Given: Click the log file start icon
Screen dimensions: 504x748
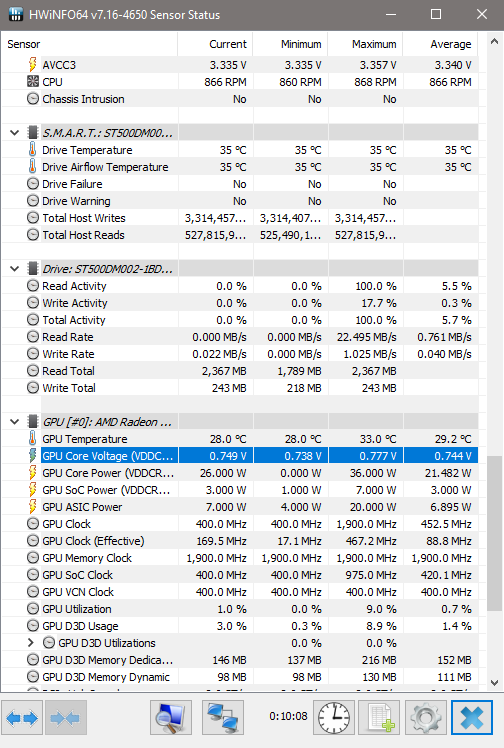Looking at the screenshot, I should point(379,717).
